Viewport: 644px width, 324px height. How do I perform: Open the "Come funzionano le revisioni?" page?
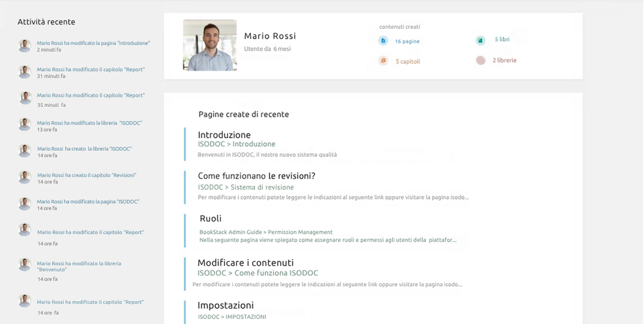pos(256,176)
